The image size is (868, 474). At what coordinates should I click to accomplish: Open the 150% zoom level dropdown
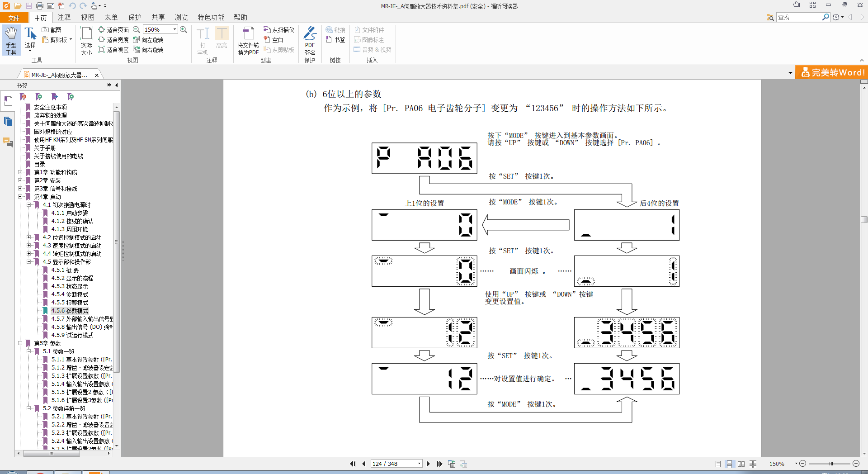click(x=175, y=29)
